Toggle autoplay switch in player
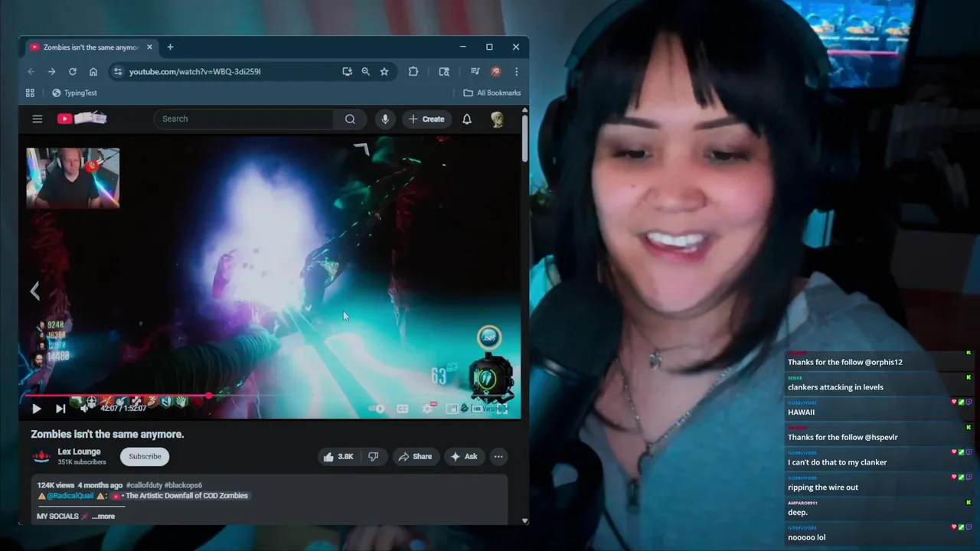Image resolution: width=980 pixels, height=551 pixels. tap(376, 409)
